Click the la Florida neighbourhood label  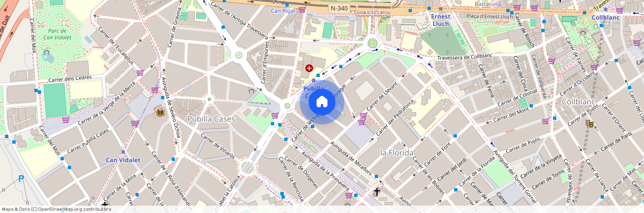pyautogui.click(x=396, y=153)
